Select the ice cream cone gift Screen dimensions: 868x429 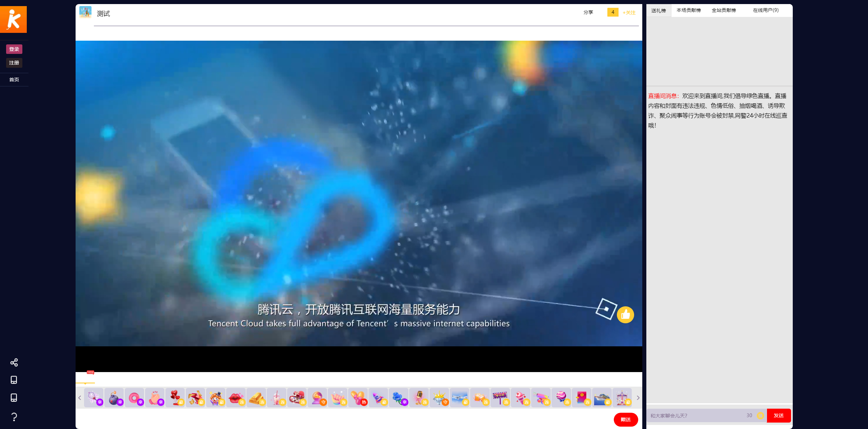521,397
